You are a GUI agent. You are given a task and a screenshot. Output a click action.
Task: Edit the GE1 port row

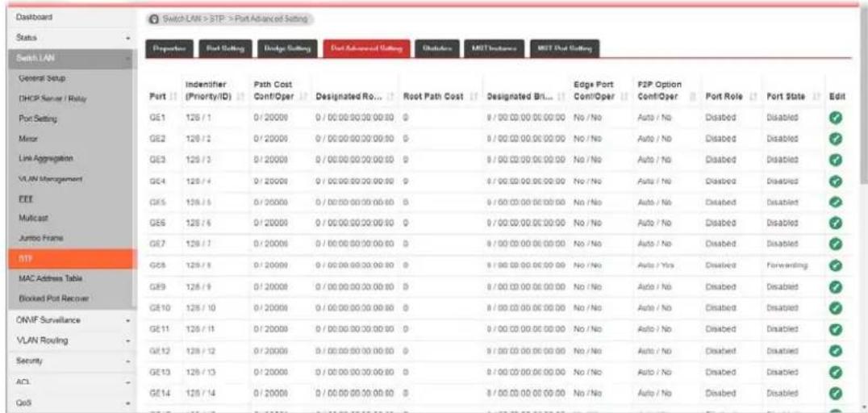coord(835,118)
